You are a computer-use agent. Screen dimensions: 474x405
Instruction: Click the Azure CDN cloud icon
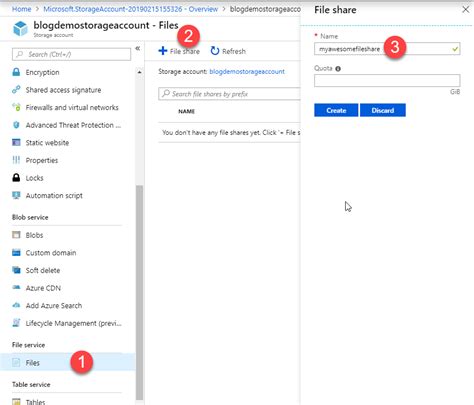[16, 288]
